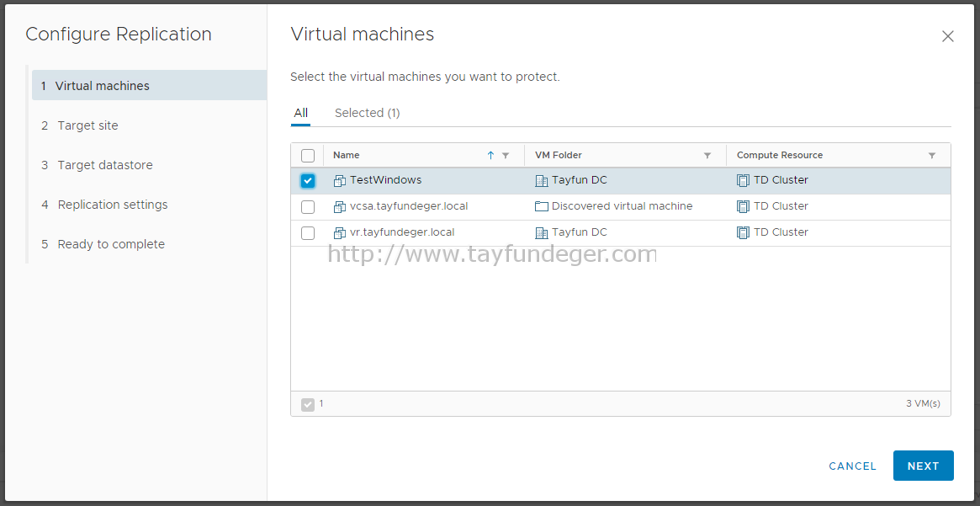Open the VM Folder column filter

click(x=707, y=156)
